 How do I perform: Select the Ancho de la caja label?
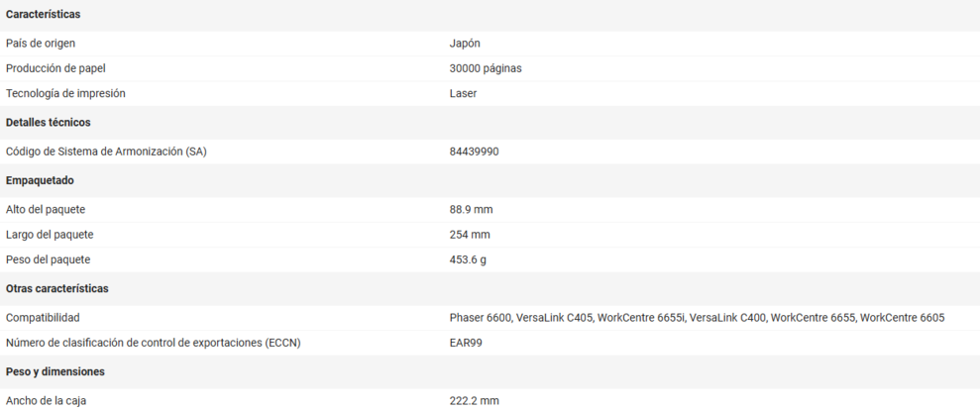click(x=46, y=401)
